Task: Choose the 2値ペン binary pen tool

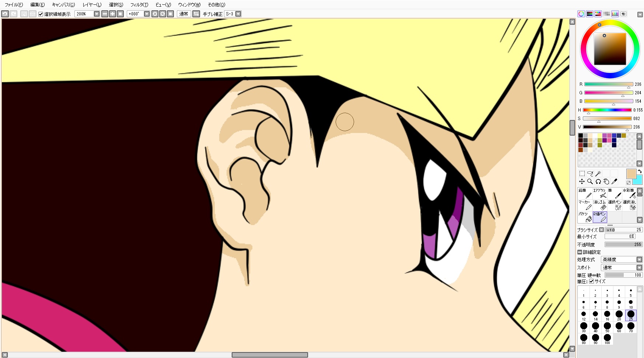Action: click(x=600, y=217)
